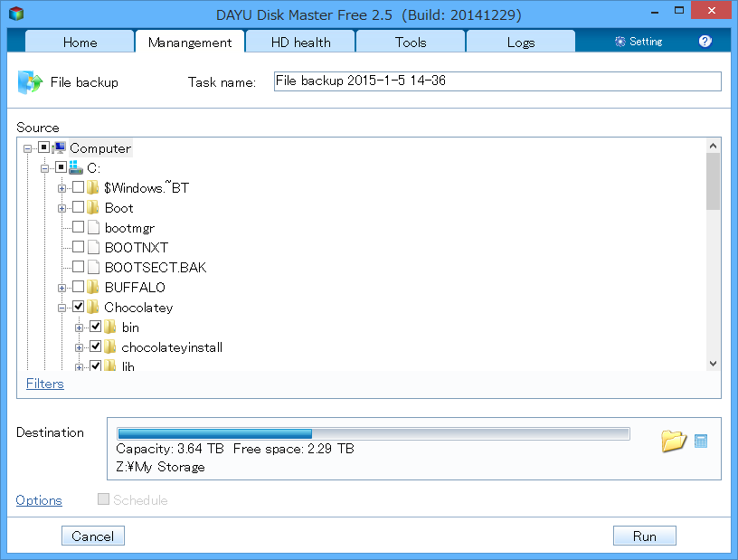Screen dimensions: 738x560
Task: Check the bootmgr file checkbox
Action: pos(78,227)
